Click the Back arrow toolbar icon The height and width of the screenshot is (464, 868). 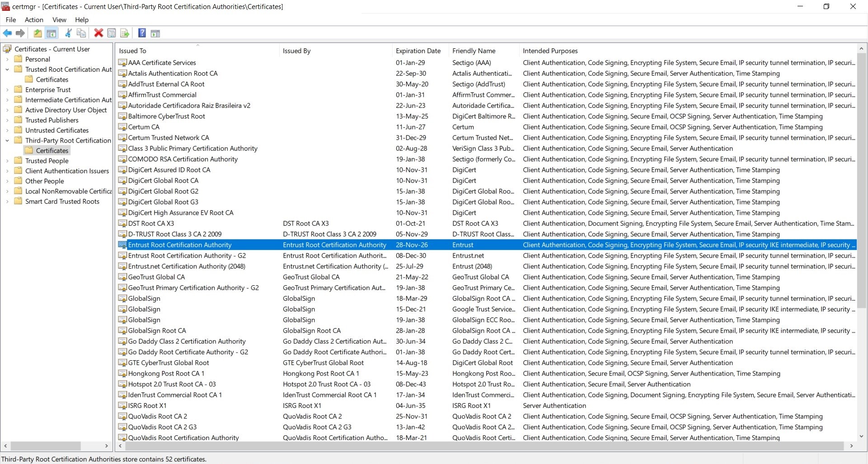point(8,33)
